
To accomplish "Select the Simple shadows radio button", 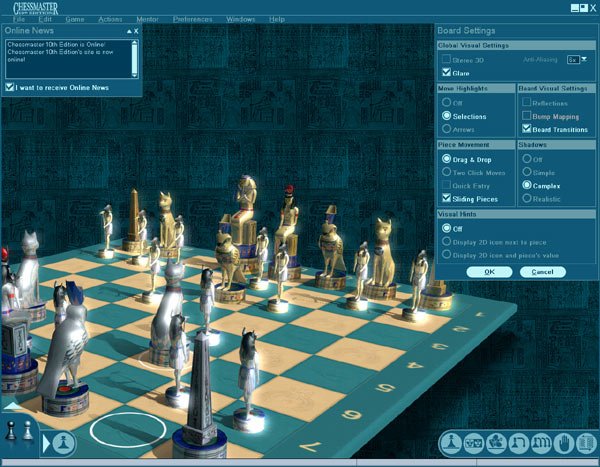I will coord(527,172).
